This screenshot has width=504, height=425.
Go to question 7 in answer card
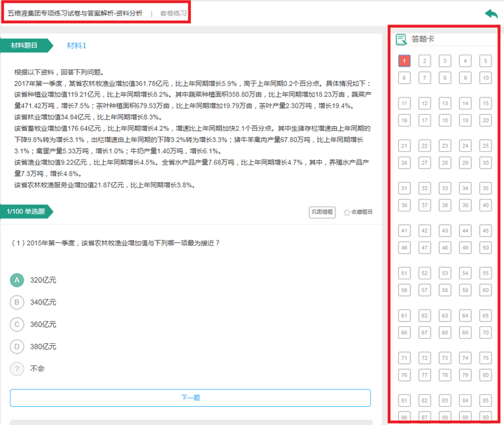pyautogui.click(x=425, y=78)
